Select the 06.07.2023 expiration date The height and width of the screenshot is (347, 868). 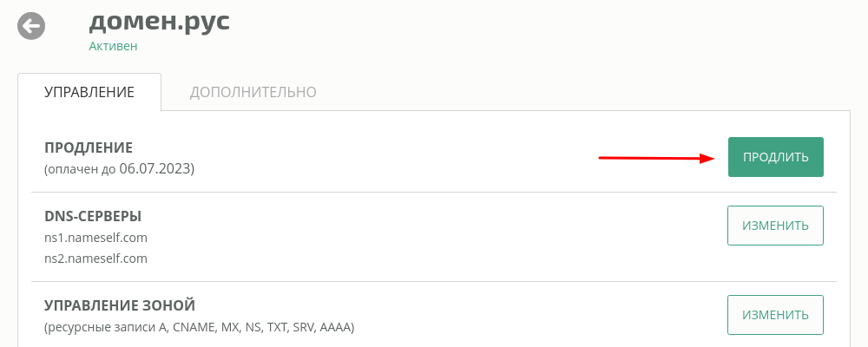(x=155, y=169)
